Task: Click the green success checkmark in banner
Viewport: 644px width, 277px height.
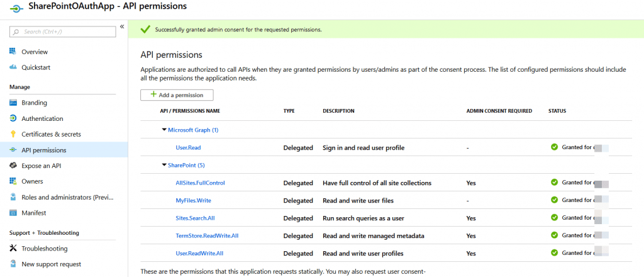Action: tap(145, 30)
